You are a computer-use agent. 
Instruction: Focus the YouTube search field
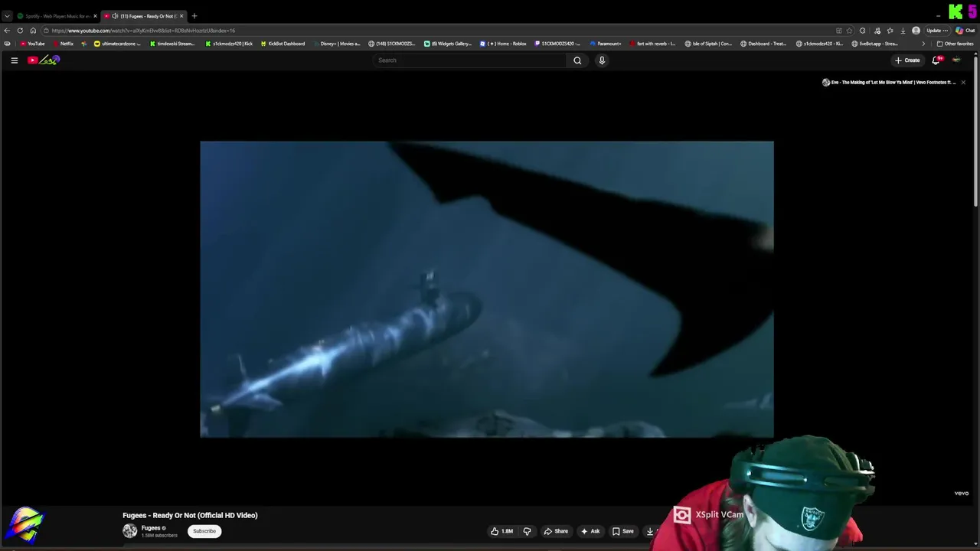coord(470,60)
